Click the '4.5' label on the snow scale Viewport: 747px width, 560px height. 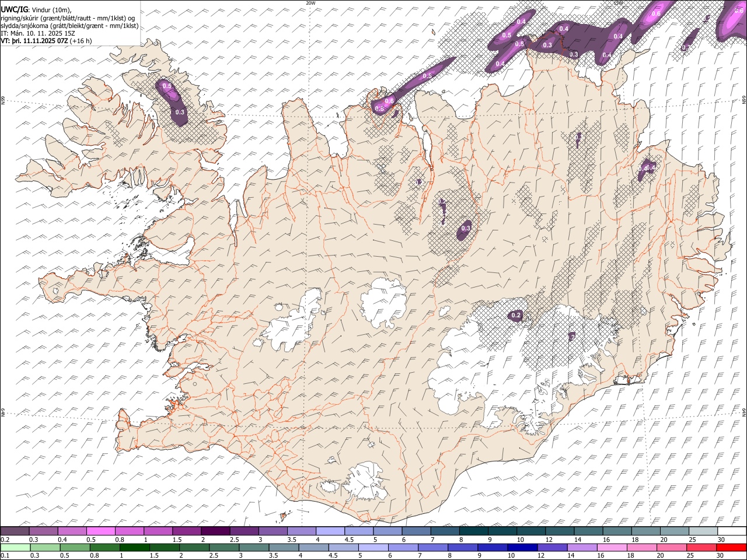coord(349,540)
